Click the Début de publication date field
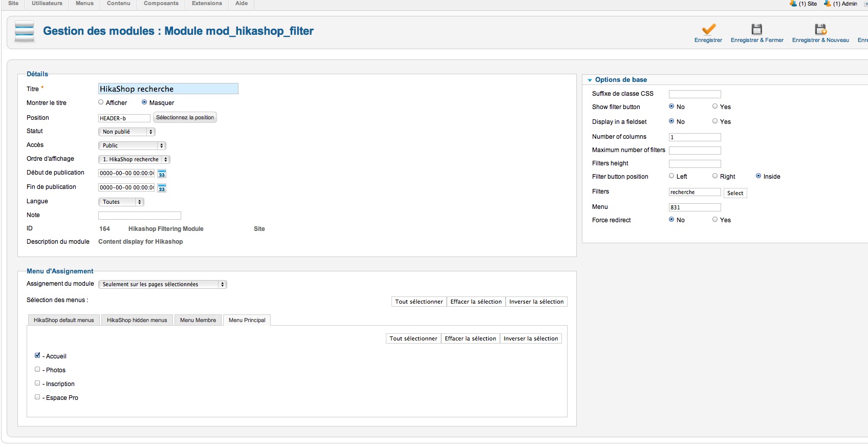 coord(126,173)
